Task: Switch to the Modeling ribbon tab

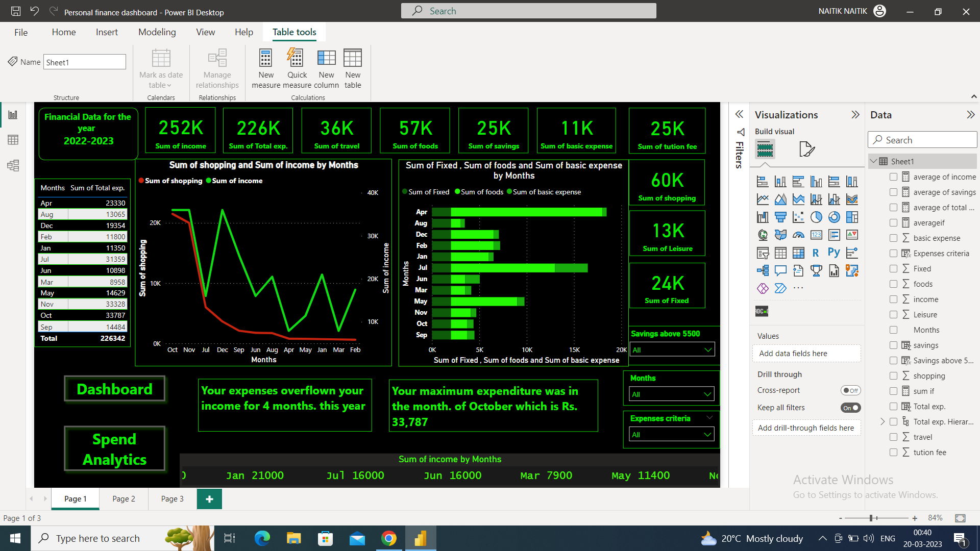Action: [x=157, y=32]
